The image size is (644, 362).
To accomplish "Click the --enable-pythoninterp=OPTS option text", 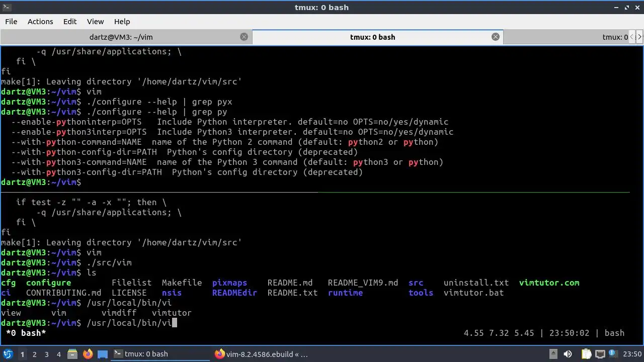I will 76,122.
